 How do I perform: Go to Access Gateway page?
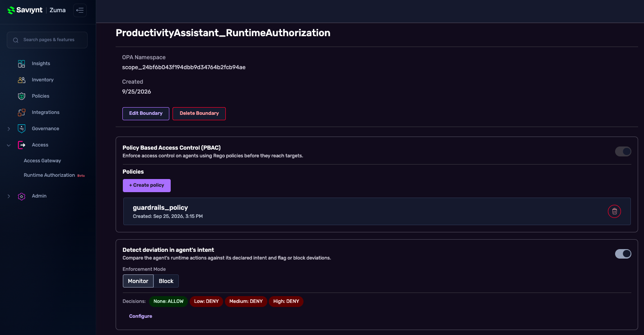click(42, 161)
